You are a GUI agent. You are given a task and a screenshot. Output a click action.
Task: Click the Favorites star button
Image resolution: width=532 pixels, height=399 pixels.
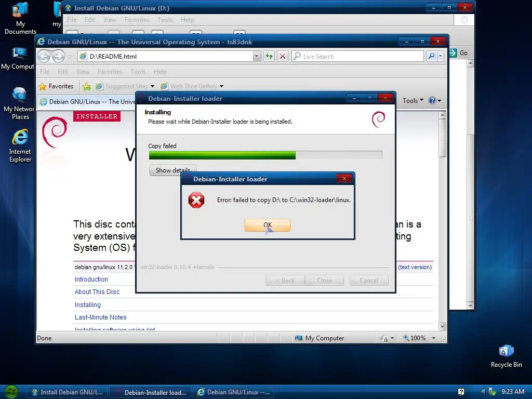click(56, 86)
